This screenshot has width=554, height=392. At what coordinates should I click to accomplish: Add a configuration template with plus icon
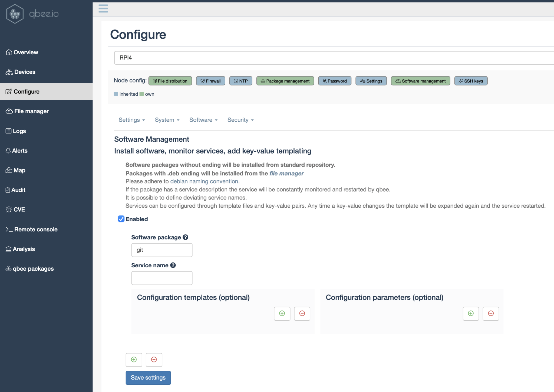click(x=282, y=313)
